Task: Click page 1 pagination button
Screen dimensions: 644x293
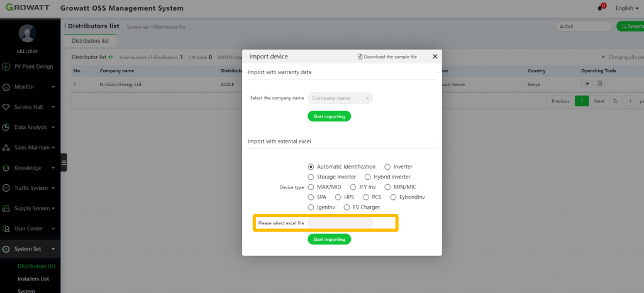Action: click(x=582, y=101)
